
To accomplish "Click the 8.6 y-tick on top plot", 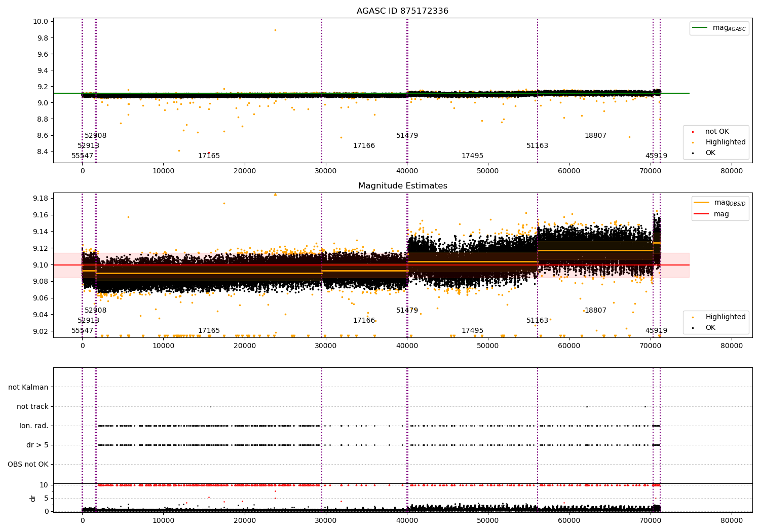I will click(43, 135).
